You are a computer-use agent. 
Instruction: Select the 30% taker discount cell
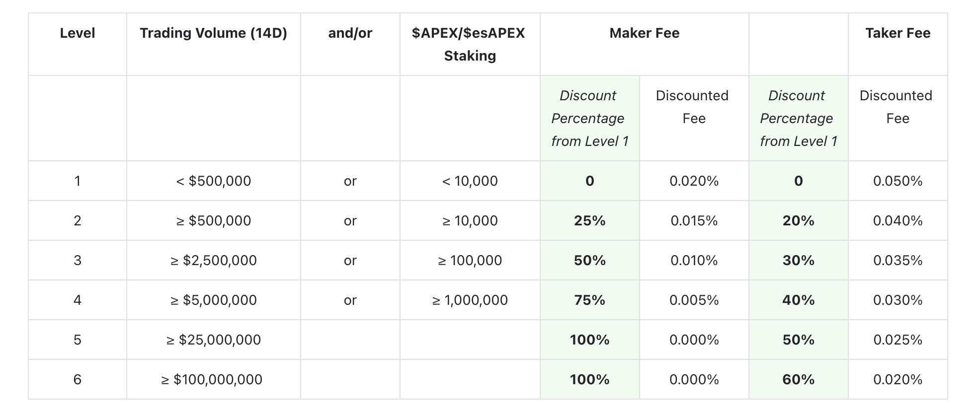798,260
